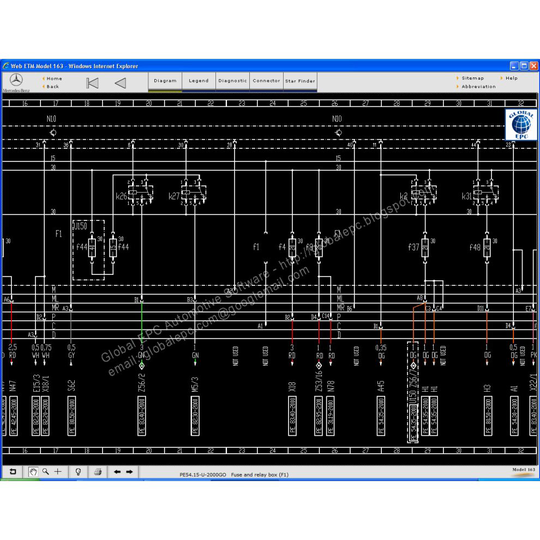
Task: Click the plus crosshair tool
Action: point(58,471)
